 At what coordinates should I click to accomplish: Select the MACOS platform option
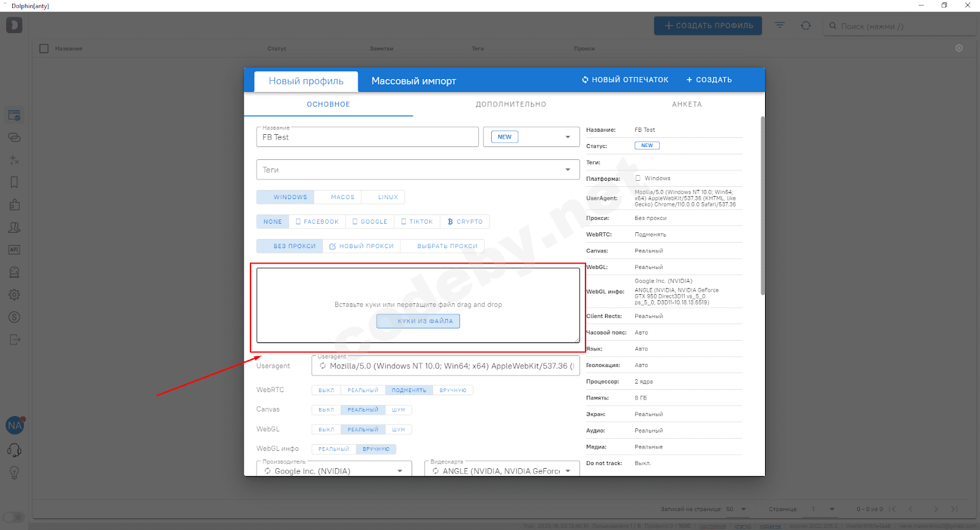pyautogui.click(x=342, y=197)
